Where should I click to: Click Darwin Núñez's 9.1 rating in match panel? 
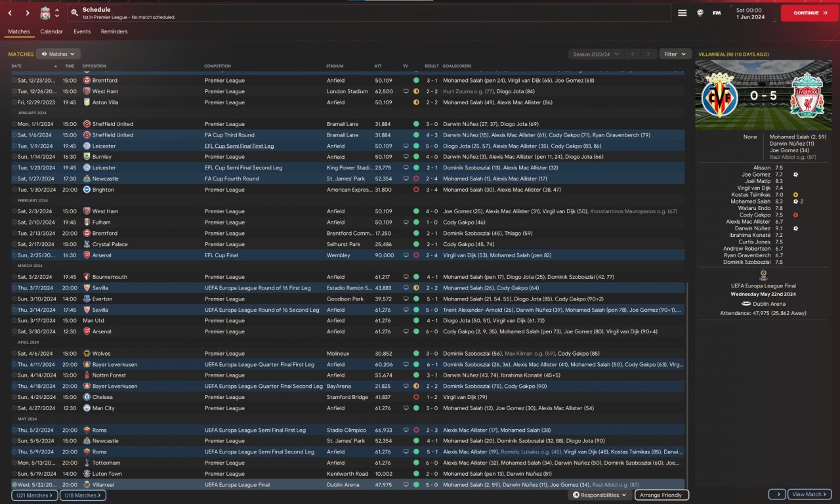[779, 228]
